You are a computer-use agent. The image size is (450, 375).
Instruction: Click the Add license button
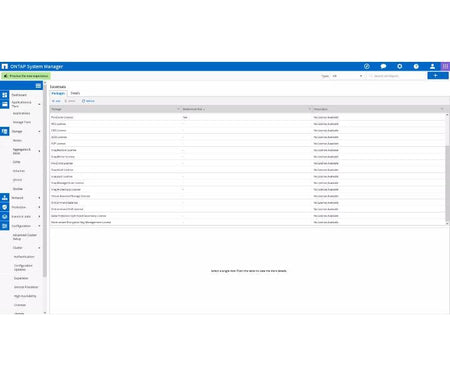[x=56, y=101]
